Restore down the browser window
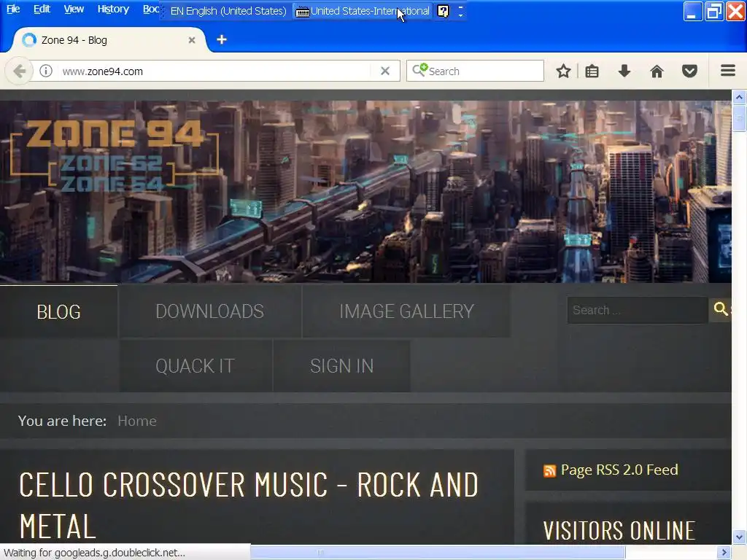Viewport: 747px width, 560px height. pos(713,11)
